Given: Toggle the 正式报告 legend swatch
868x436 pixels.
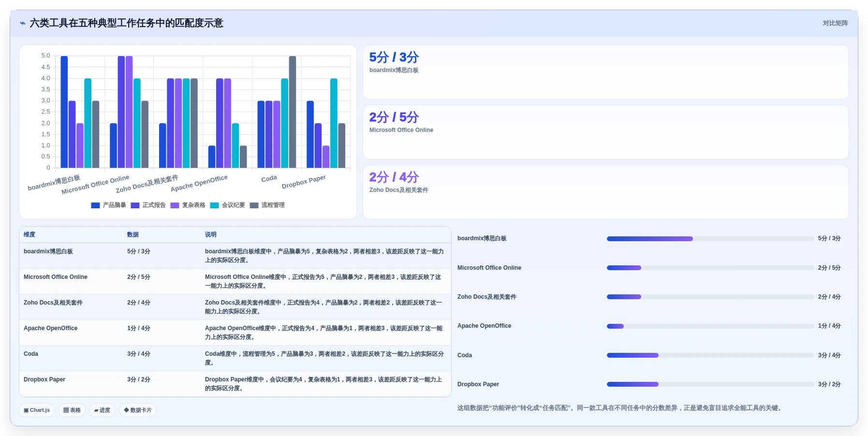Looking at the screenshot, I should 135,205.
